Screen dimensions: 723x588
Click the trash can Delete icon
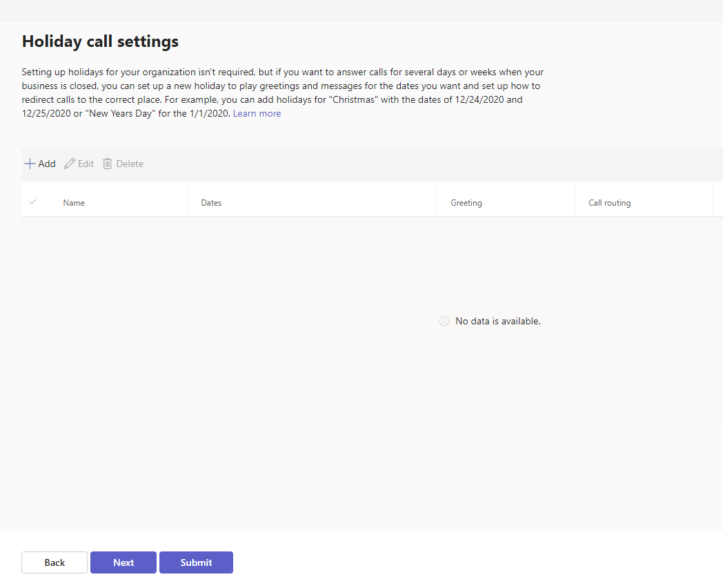tap(108, 164)
